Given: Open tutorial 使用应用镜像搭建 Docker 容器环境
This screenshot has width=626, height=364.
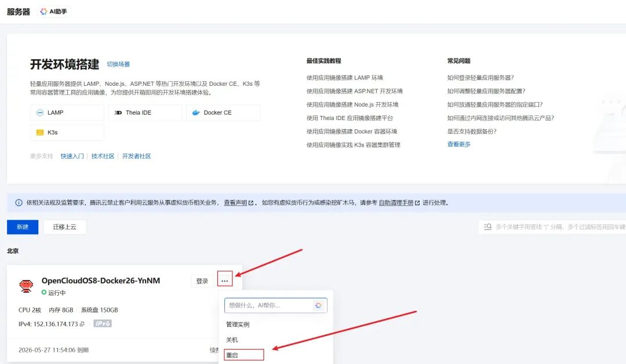Looking at the screenshot, I should (x=352, y=132).
